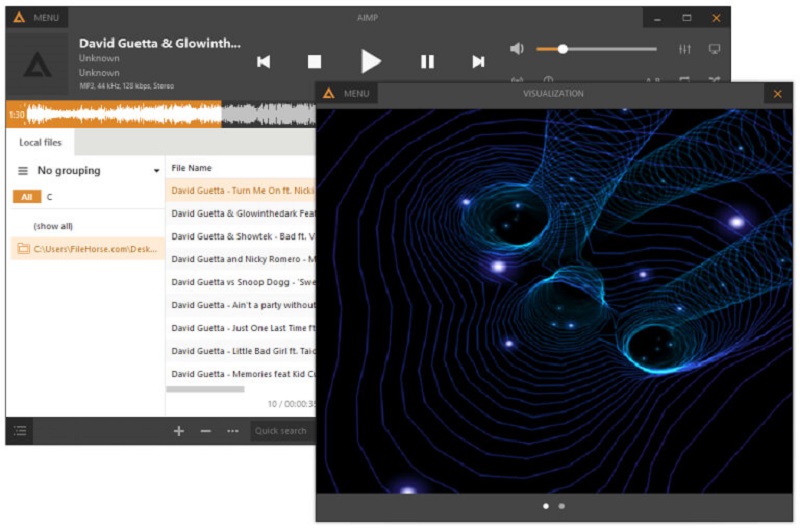The width and height of the screenshot is (800, 528).
Task: Select the C:\Users\FileHorse.com folder item
Action: point(88,249)
